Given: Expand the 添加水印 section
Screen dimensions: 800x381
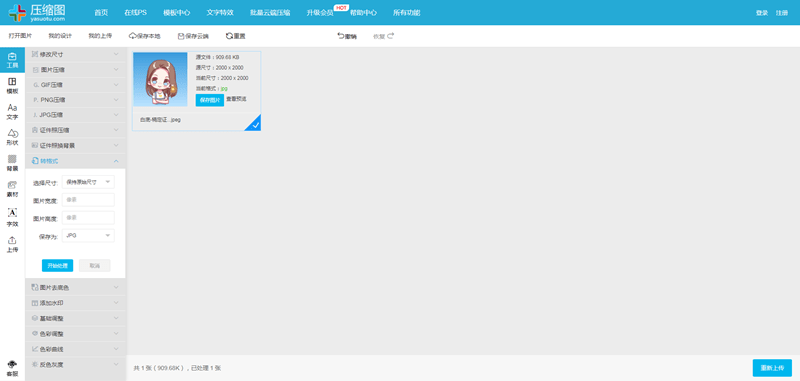Looking at the screenshot, I should [76, 303].
